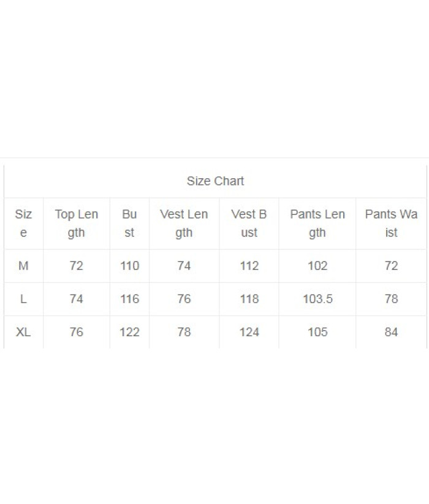Click the 122 bust value for XL
This screenshot has width=429, height=504.
(129, 332)
